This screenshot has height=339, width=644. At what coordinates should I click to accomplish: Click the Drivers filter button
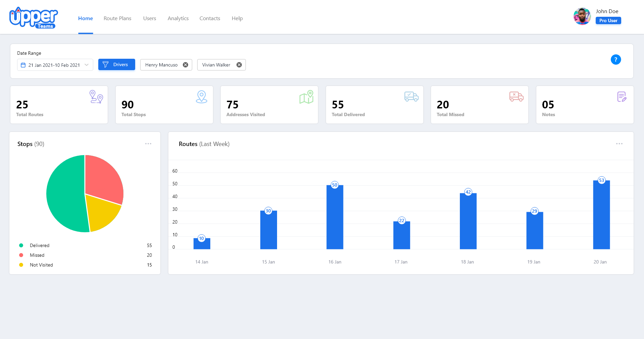[116, 64]
